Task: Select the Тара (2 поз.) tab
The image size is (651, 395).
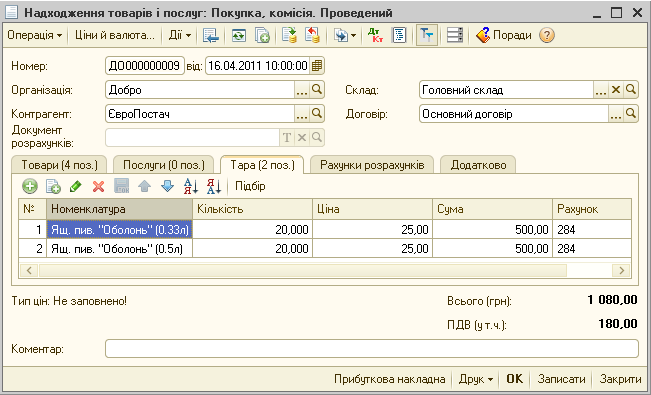Action: click(262, 164)
